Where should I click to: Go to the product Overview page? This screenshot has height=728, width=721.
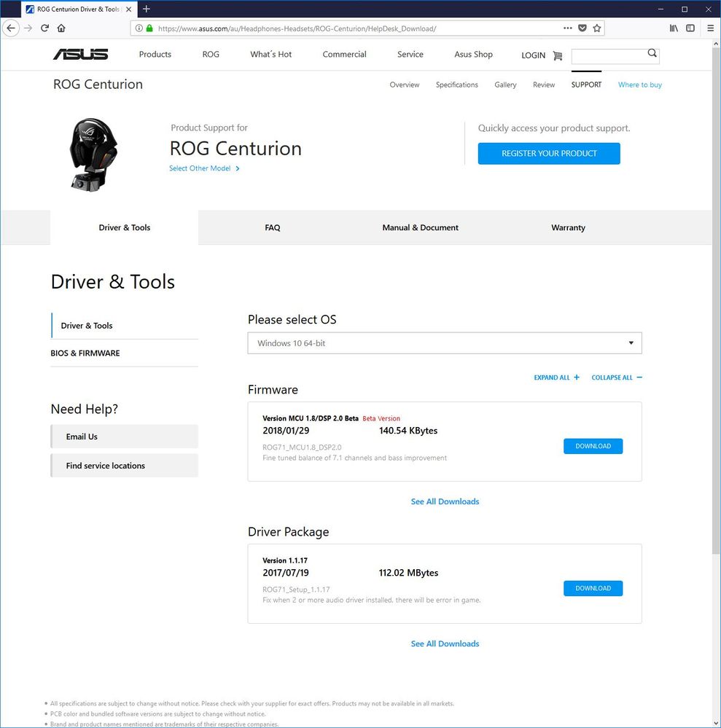click(x=404, y=85)
